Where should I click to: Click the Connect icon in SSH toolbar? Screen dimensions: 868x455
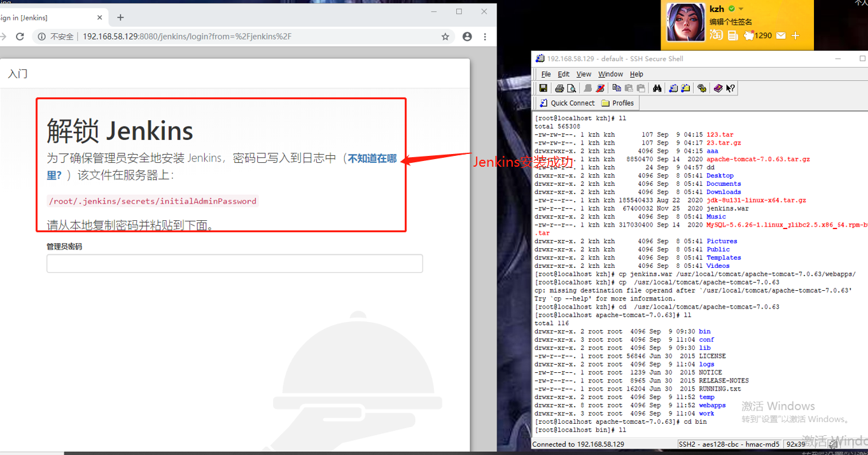coord(588,88)
